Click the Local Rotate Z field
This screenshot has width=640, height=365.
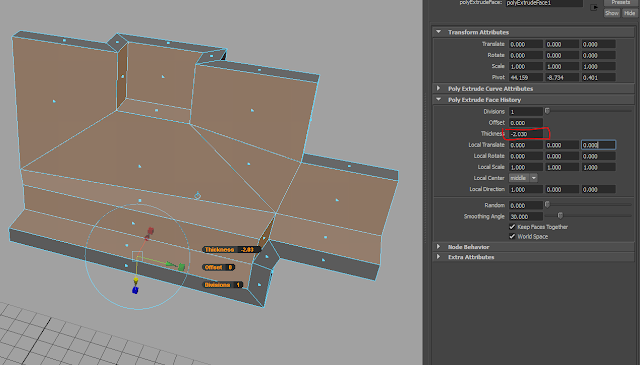tap(598, 156)
